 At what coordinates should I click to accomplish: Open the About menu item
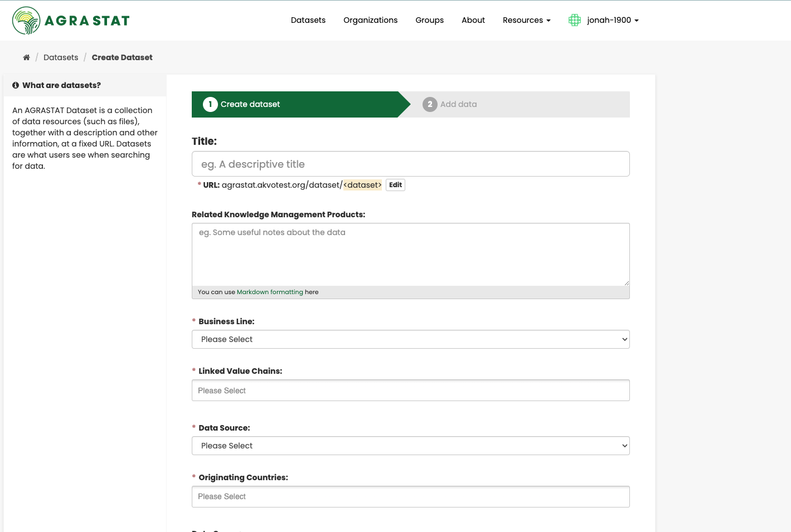[473, 20]
